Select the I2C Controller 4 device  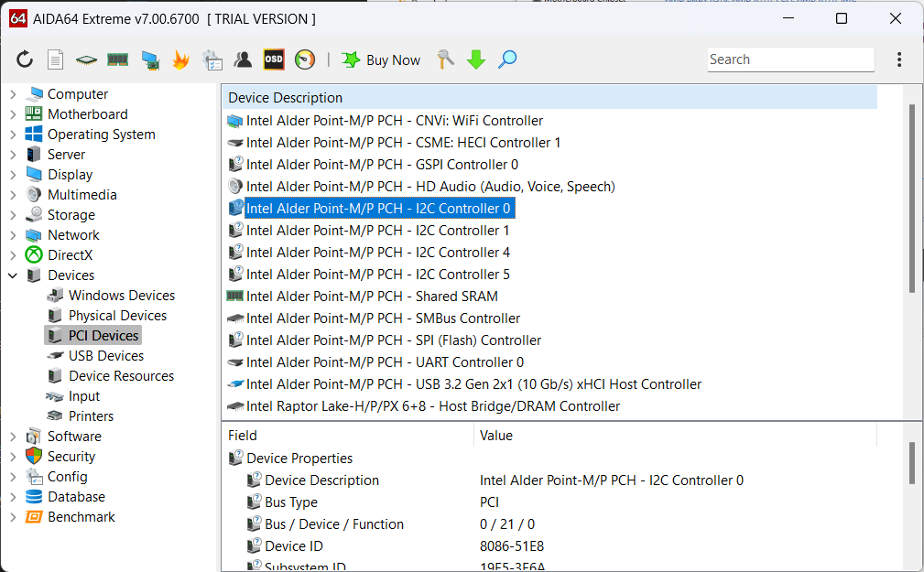377,252
